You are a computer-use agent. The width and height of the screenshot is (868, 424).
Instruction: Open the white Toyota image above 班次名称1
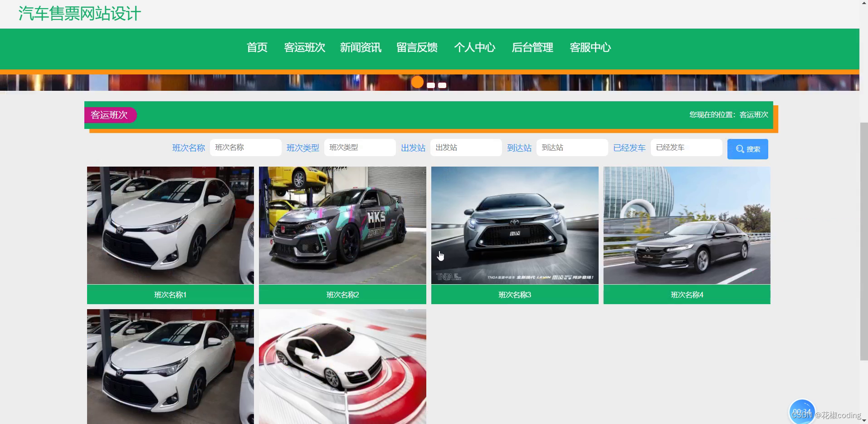pyautogui.click(x=171, y=225)
